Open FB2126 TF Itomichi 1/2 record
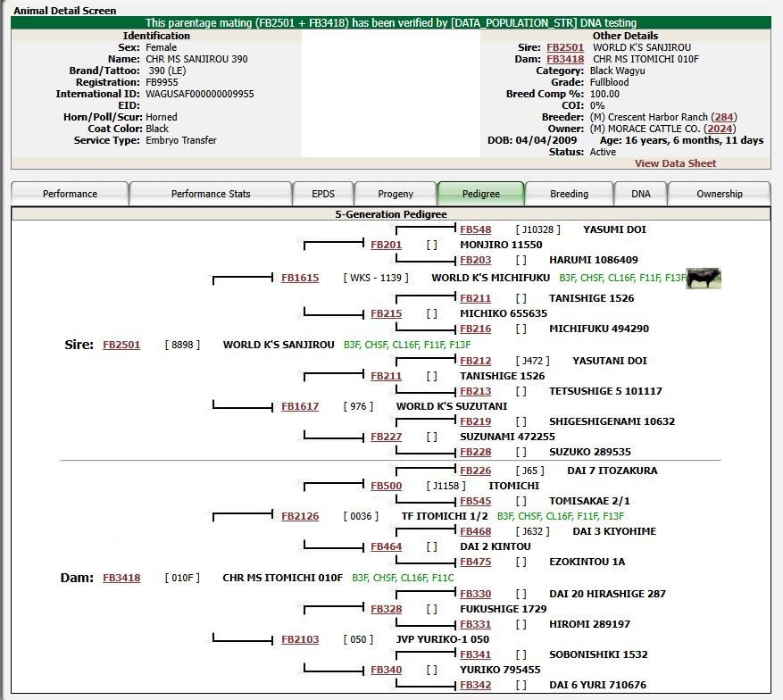 pos(300,516)
